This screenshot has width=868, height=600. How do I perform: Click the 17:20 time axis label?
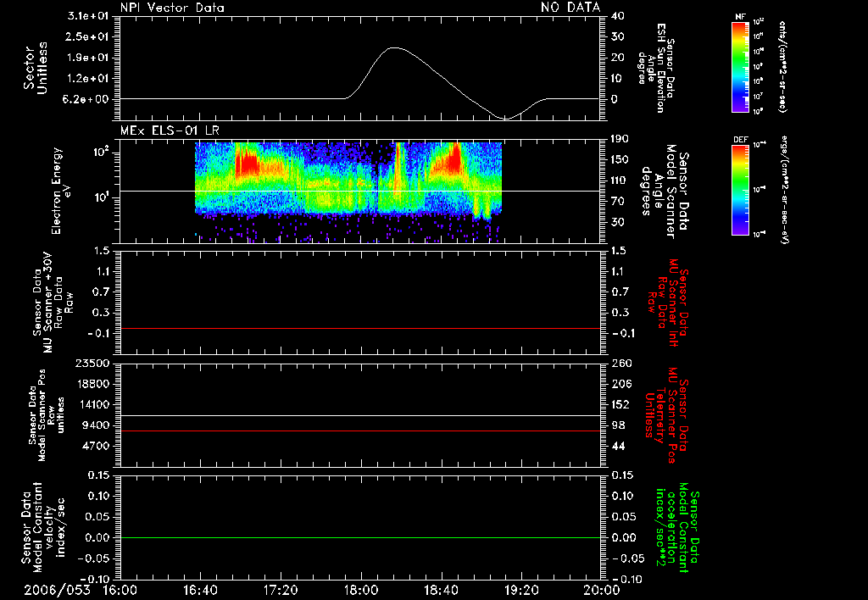[281, 590]
